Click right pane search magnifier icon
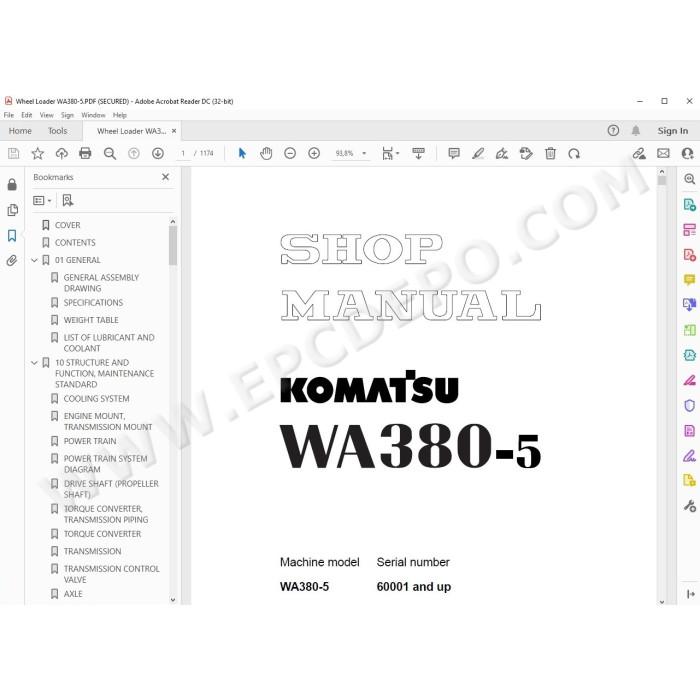Screen dimensions: 700x700 689,179
